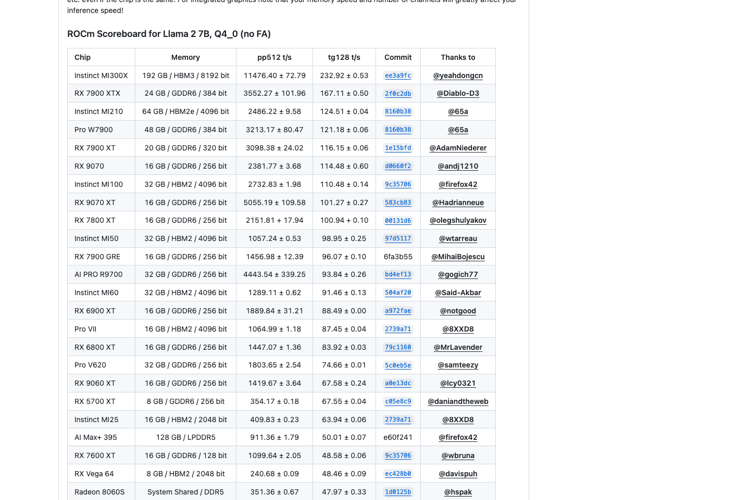Visit @Hadrianneue profile
This screenshot has height=500, width=750.
(458, 202)
